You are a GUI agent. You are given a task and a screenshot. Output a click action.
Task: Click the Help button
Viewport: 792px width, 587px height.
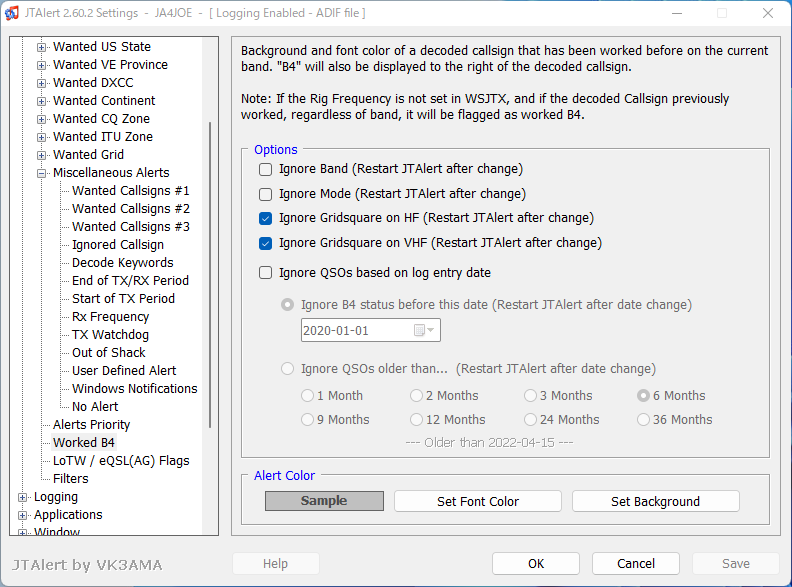[x=275, y=564]
